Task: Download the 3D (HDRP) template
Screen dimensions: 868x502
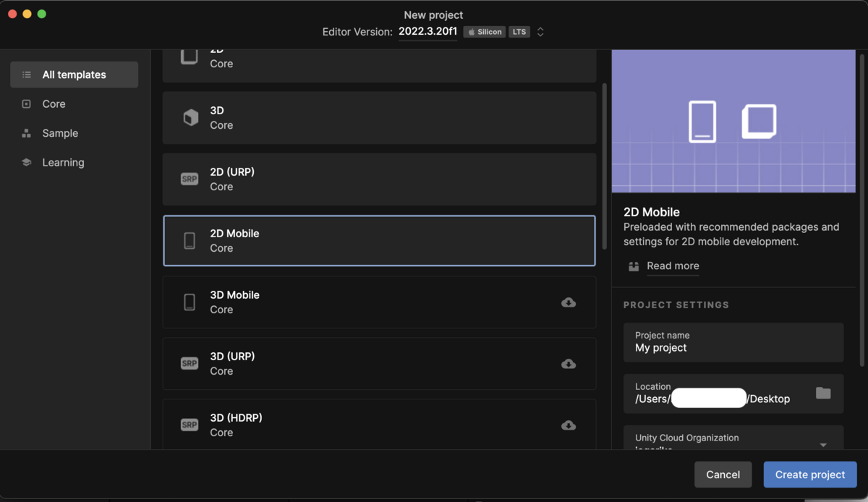Action: pos(569,425)
